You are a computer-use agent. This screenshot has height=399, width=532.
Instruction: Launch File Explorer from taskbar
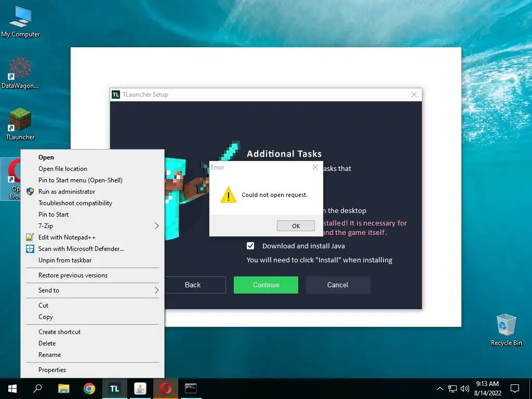pos(63,389)
